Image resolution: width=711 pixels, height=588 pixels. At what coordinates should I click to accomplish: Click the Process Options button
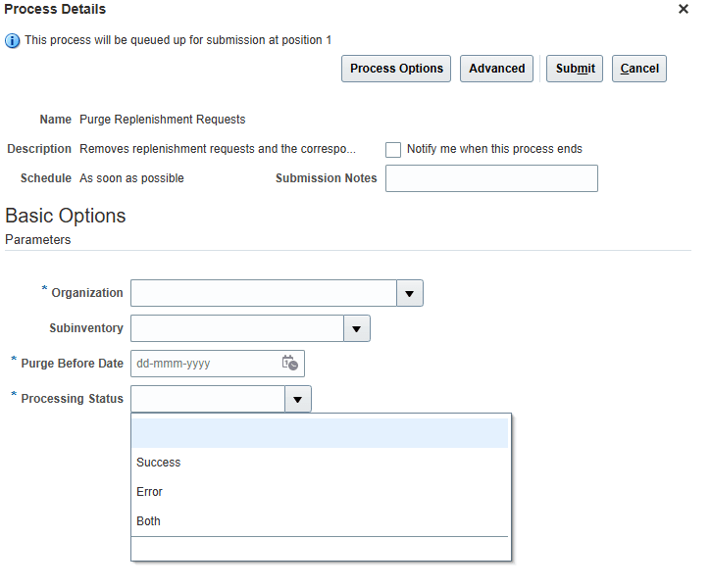(x=396, y=69)
